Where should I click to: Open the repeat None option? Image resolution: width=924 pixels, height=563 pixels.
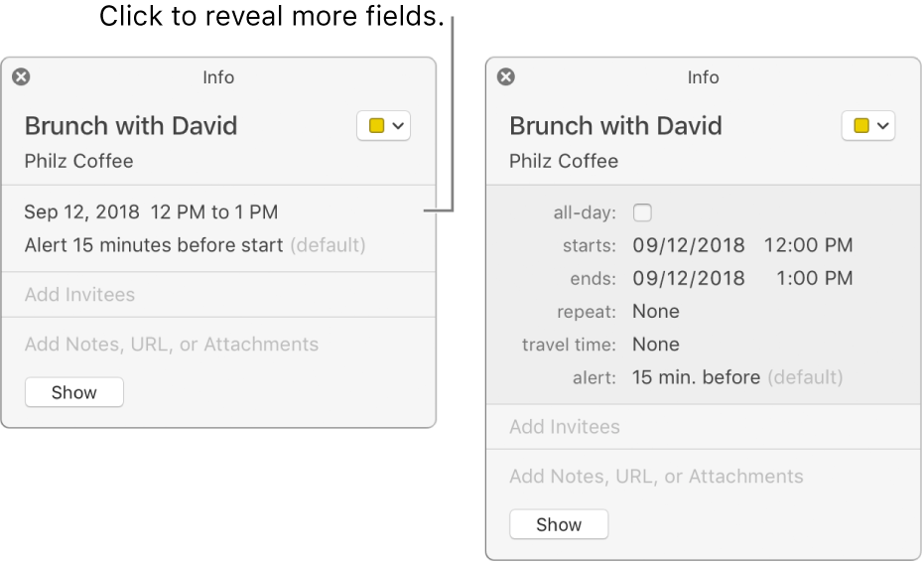pyautogui.click(x=656, y=312)
